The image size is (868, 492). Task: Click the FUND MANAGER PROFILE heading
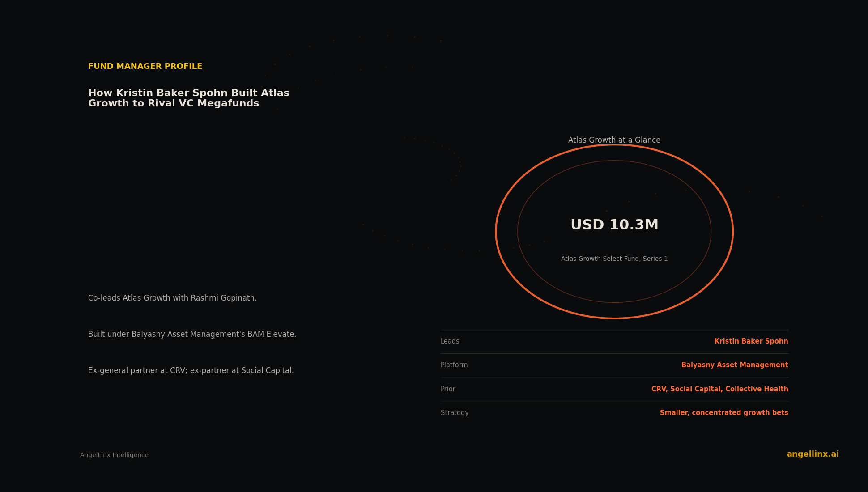(x=145, y=66)
